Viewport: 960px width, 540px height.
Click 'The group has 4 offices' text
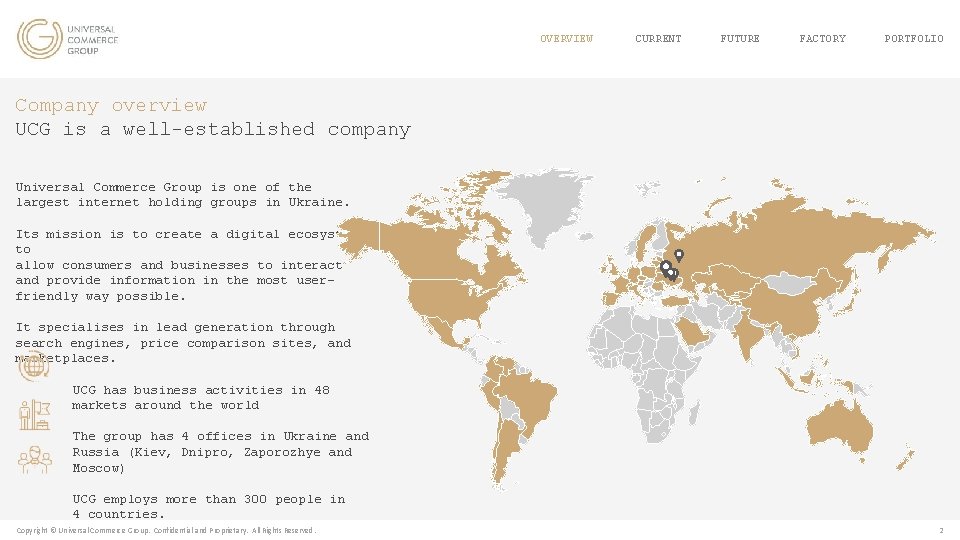tap(220, 437)
